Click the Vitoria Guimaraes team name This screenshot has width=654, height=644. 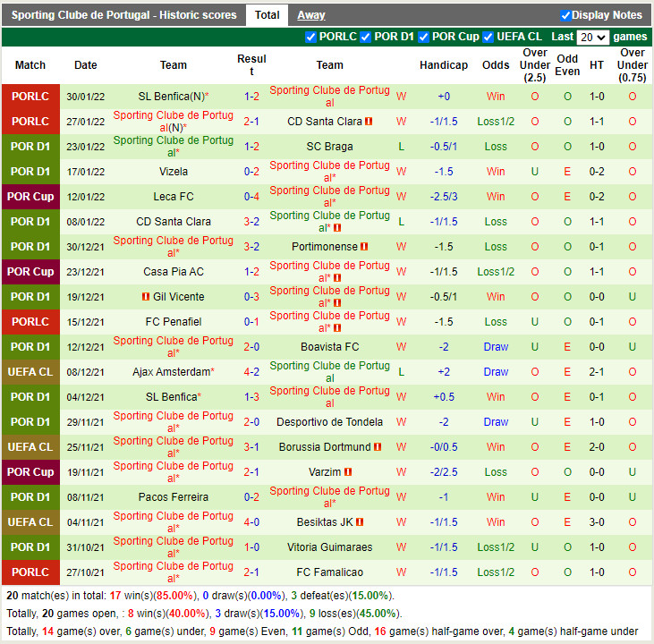tap(329, 547)
